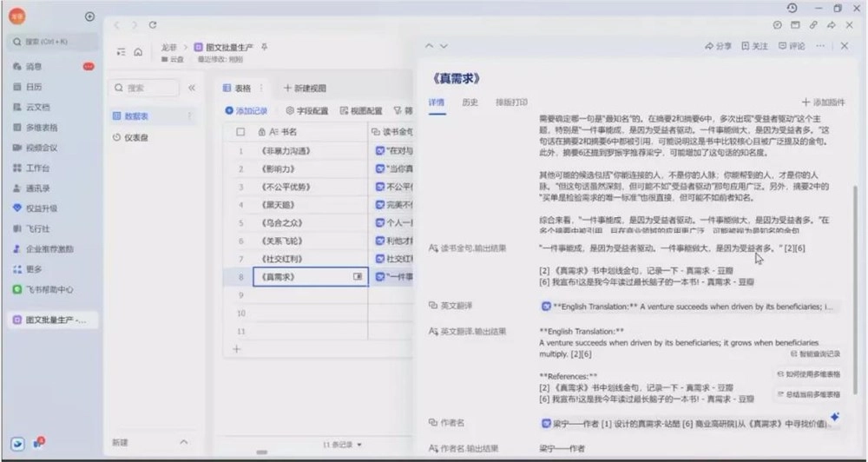Click 关注 follow in the record panel
868x462 pixels.
coord(755,46)
